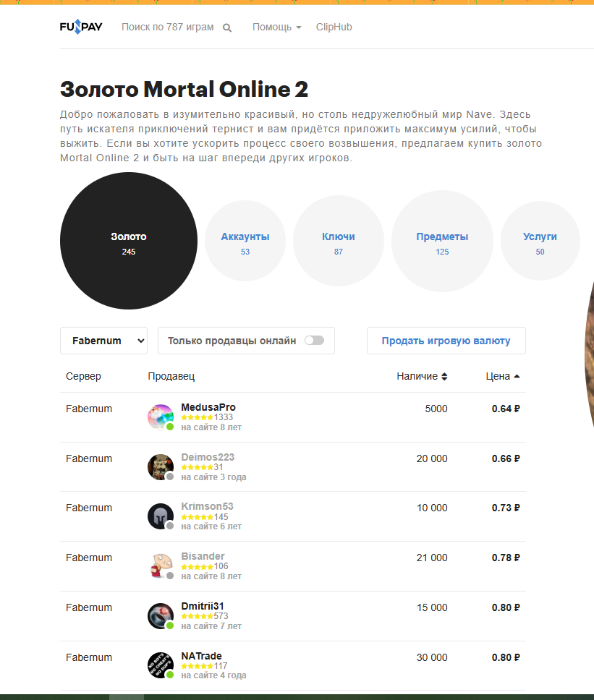This screenshot has width=594, height=700.
Task: Open the Fabernum server dropdown
Action: click(103, 341)
